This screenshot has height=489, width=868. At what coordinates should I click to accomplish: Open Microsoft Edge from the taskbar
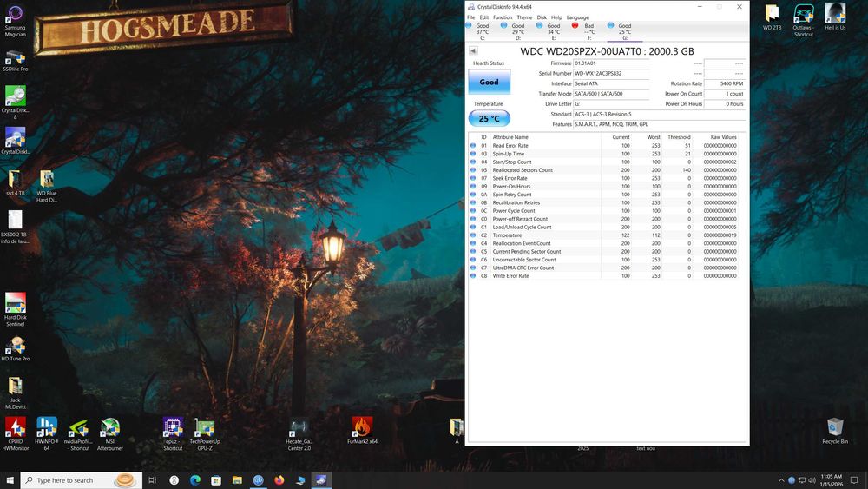click(x=194, y=480)
